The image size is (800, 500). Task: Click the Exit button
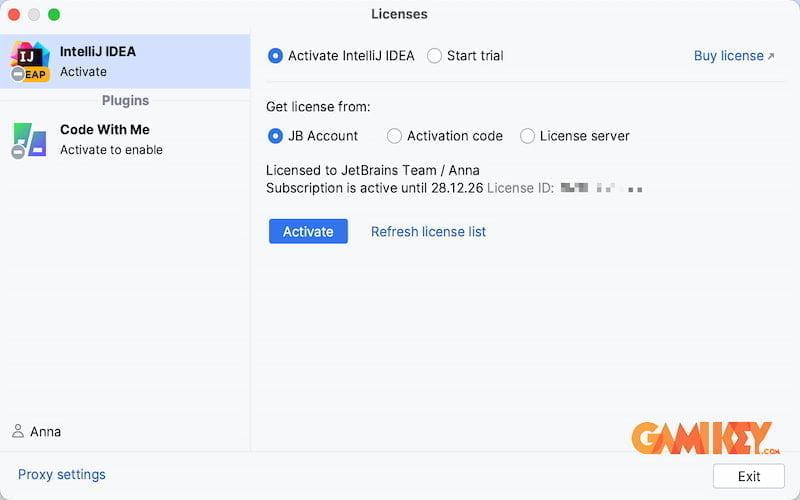click(x=748, y=476)
